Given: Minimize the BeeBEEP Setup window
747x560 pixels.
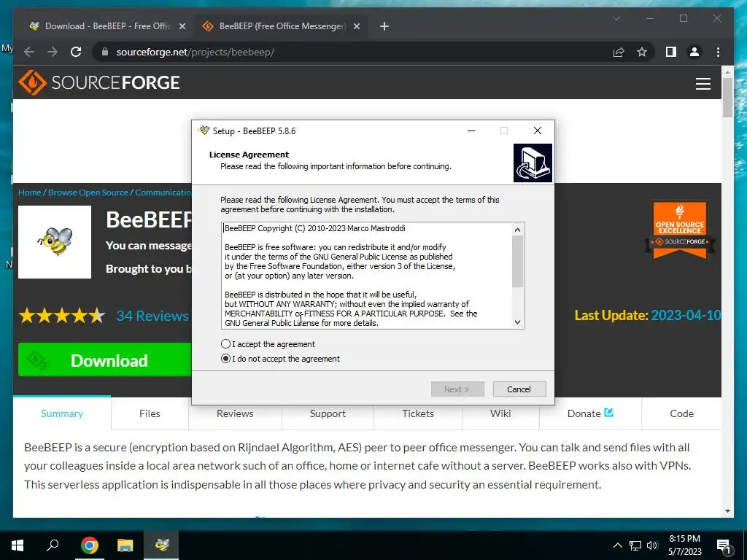Looking at the screenshot, I should 471,131.
